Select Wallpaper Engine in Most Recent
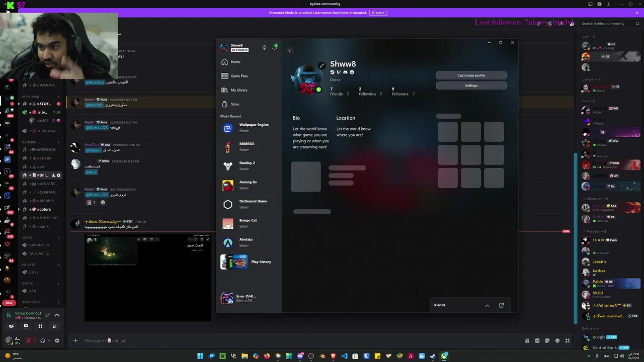 pos(249,128)
